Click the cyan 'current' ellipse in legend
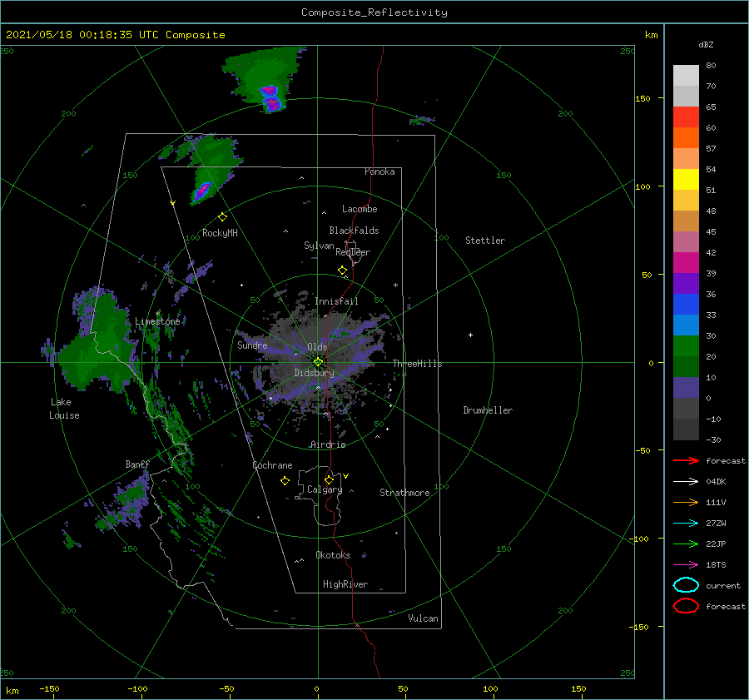The width and height of the screenshot is (749, 700). (x=686, y=585)
